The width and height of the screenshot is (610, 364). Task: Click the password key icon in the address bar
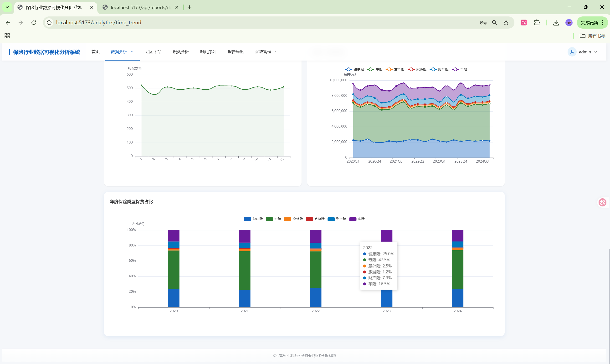[x=483, y=23]
